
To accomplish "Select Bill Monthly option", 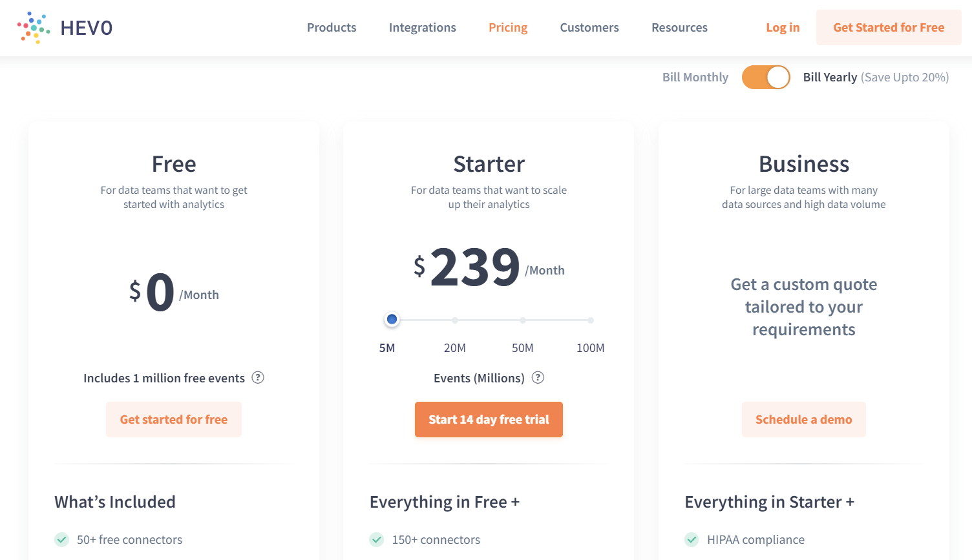I will (x=695, y=78).
